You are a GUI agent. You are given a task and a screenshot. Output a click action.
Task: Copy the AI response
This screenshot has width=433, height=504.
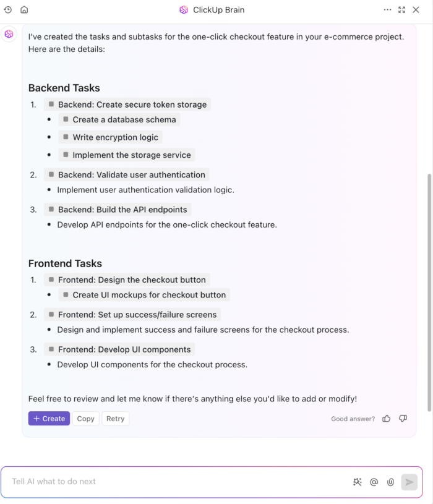85,419
